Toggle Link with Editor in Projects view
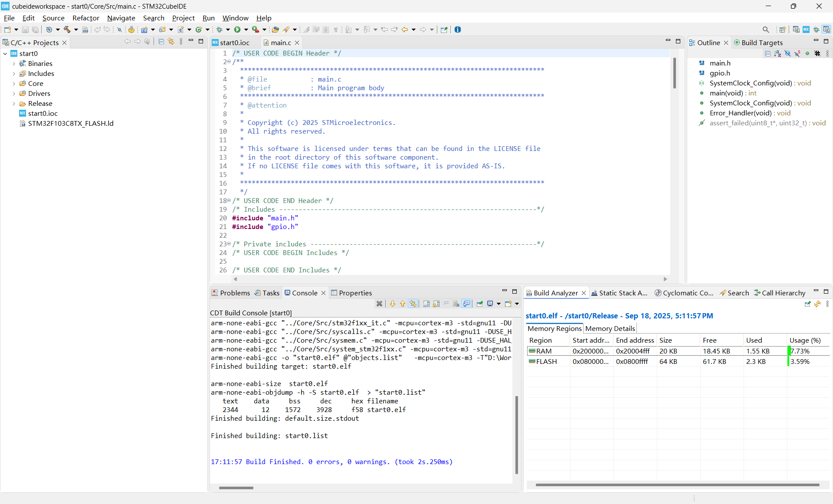Image resolution: width=833 pixels, height=504 pixels. 171,42
